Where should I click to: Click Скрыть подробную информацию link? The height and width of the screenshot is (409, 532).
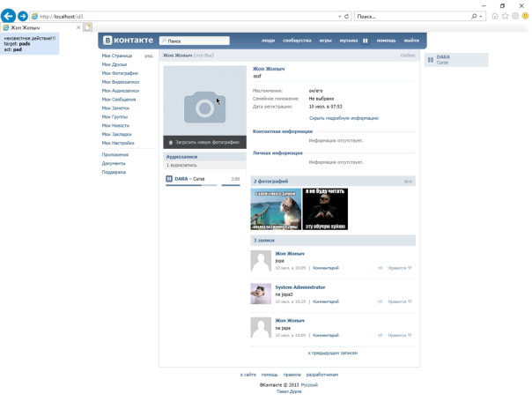click(x=344, y=118)
